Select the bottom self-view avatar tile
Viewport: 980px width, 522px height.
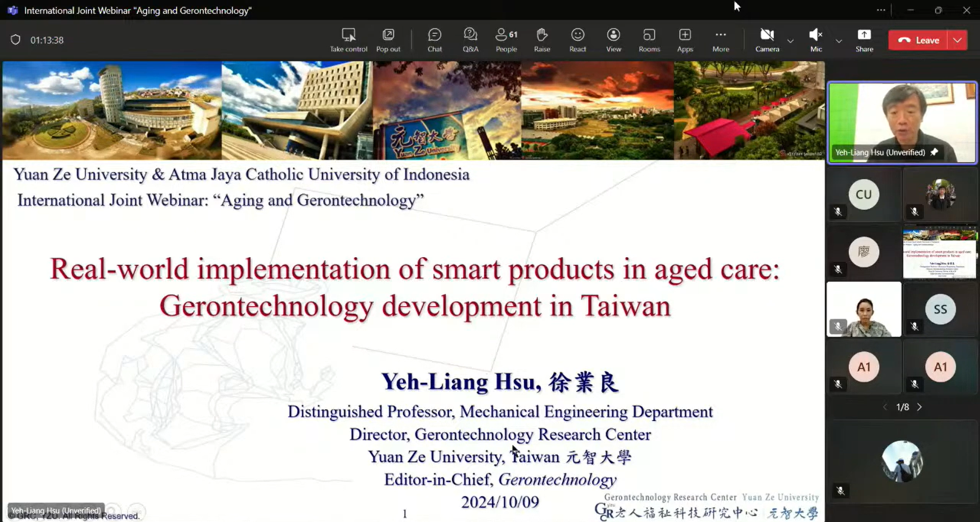[x=902, y=461]
